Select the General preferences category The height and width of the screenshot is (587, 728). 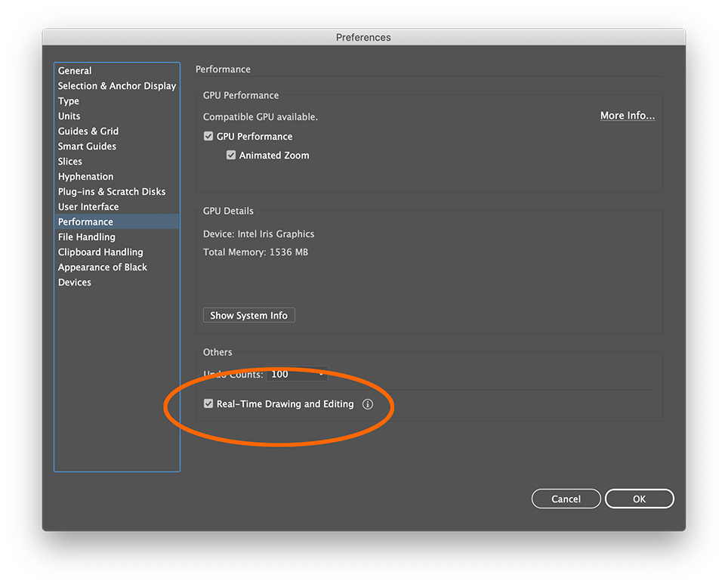[x=75, y=70]
